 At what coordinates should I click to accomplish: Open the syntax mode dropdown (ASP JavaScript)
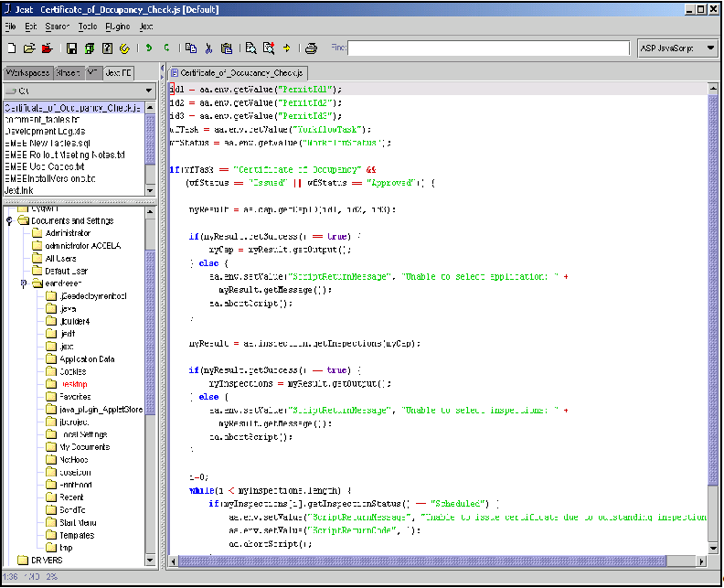click(x=676, y=48)
